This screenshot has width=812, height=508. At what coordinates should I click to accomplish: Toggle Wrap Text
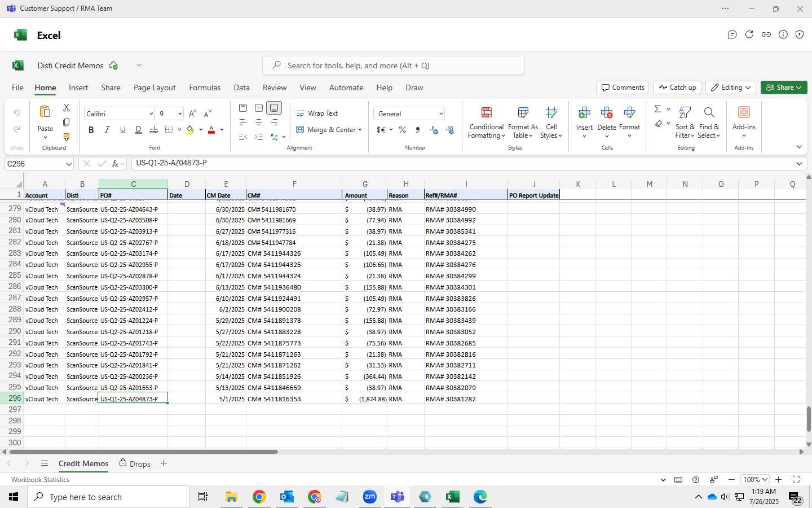317,113
